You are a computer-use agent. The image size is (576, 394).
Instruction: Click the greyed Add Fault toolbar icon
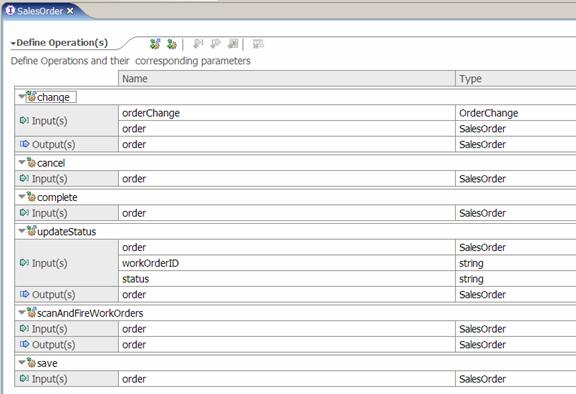coord(233,44)
